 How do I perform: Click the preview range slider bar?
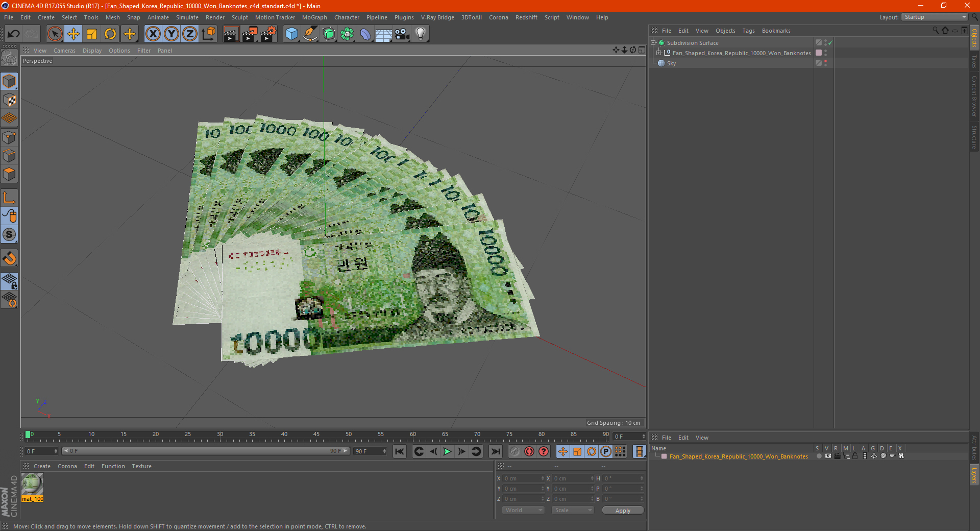[206, 451]
